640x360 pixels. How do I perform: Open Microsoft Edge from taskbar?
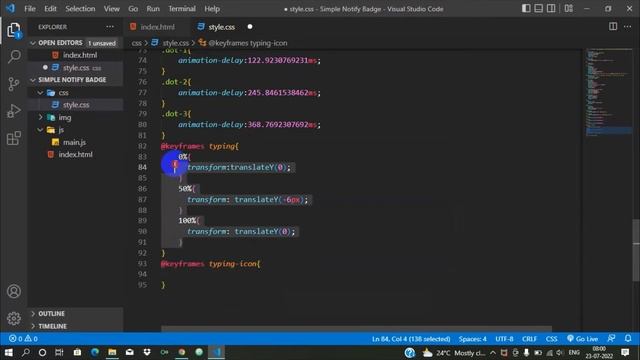95,352
